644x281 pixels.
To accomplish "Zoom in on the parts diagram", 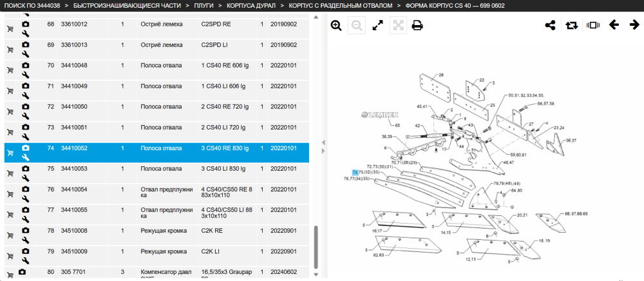I will point(336,26).
